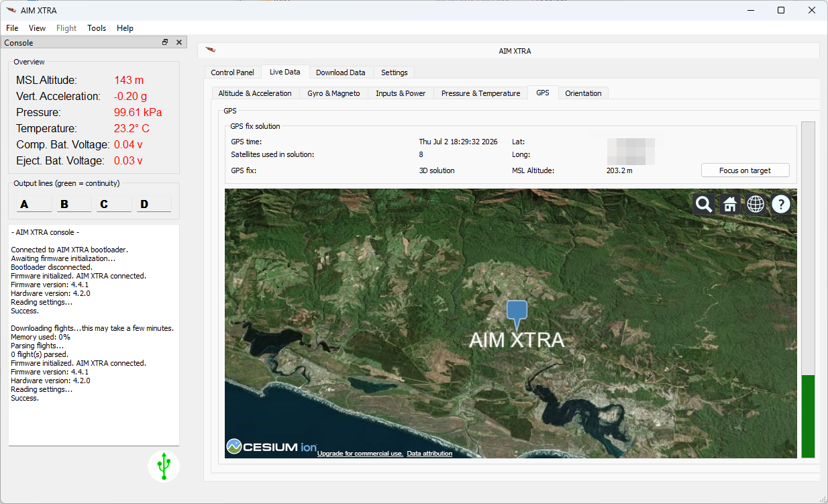Click the rocket icon in title bar
Image resolution: width=828 pixels, height=504 pixels.
[x=11, y=10]
